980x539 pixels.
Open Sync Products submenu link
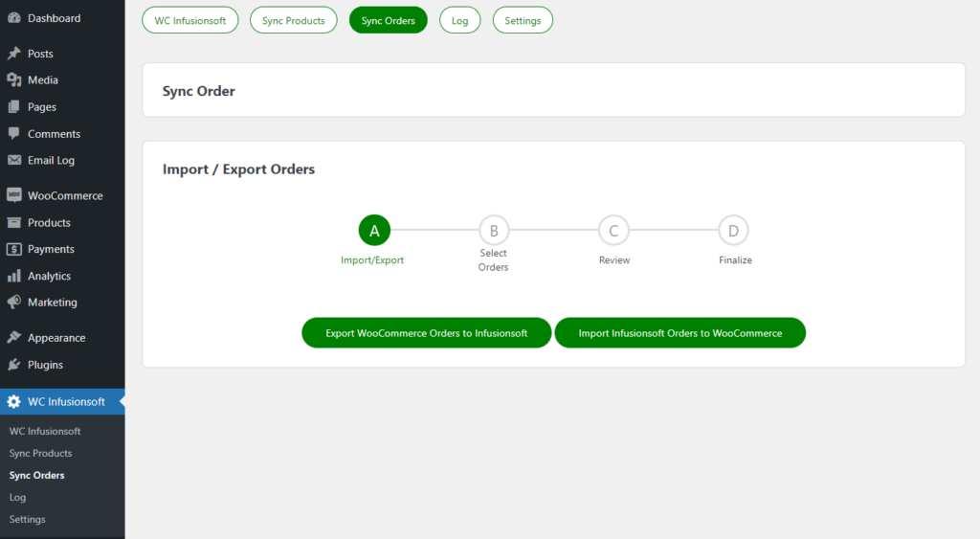(40, 454)
